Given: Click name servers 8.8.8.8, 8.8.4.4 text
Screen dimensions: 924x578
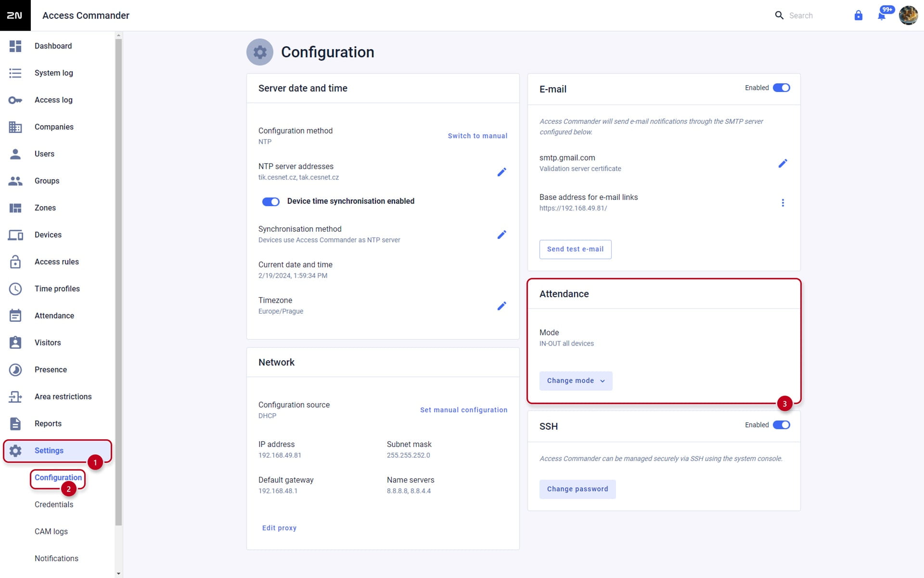Looking at the screenshot, I should [409, 491].
